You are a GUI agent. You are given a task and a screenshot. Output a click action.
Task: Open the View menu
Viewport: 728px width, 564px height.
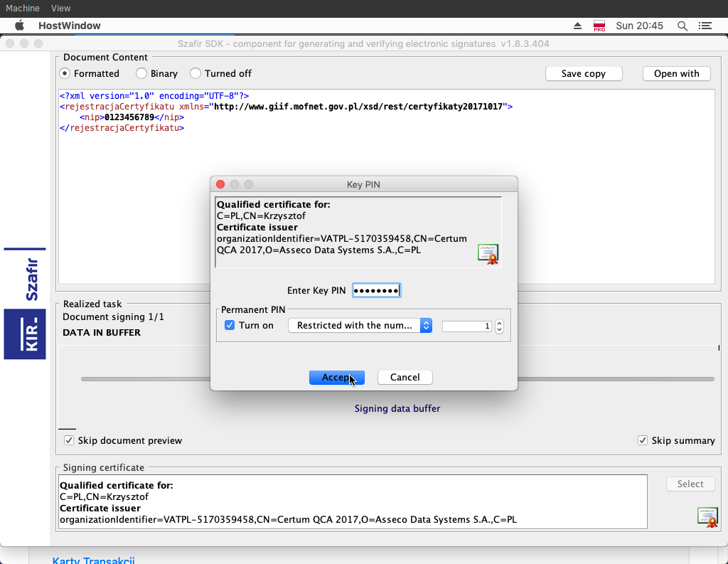click(x=61, y=8)
